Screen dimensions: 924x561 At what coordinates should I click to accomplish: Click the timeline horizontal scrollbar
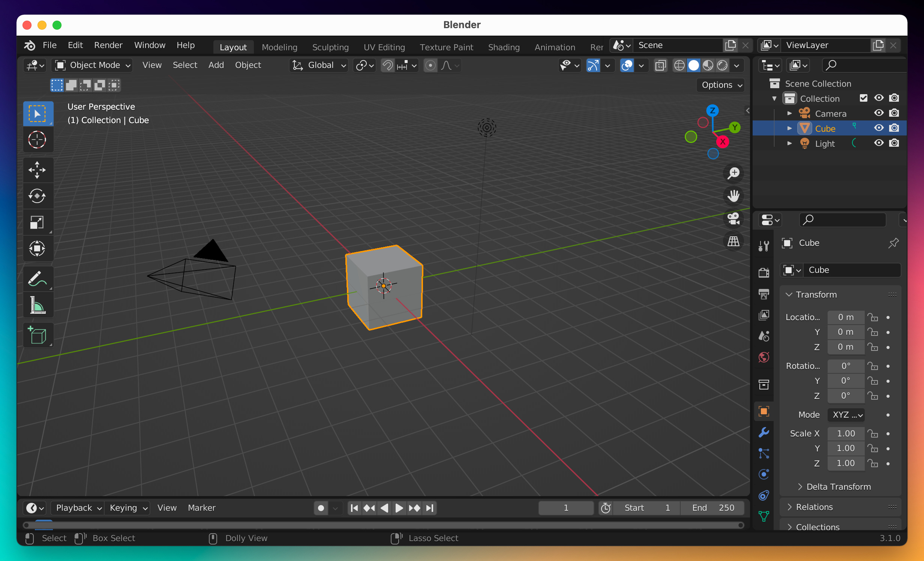tap(382, 525)
